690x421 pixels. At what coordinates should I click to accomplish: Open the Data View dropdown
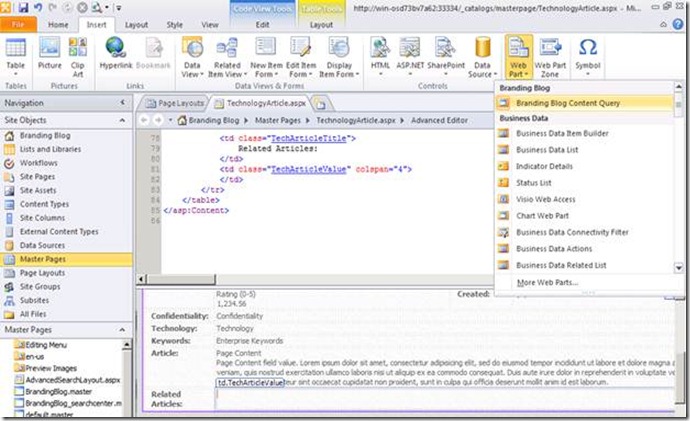[191, 56]
